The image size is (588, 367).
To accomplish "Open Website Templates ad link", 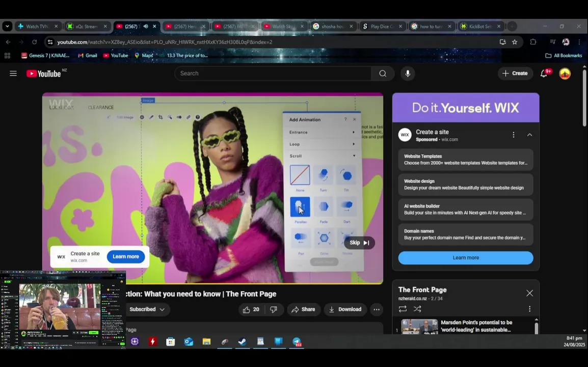I will [465, 160].
